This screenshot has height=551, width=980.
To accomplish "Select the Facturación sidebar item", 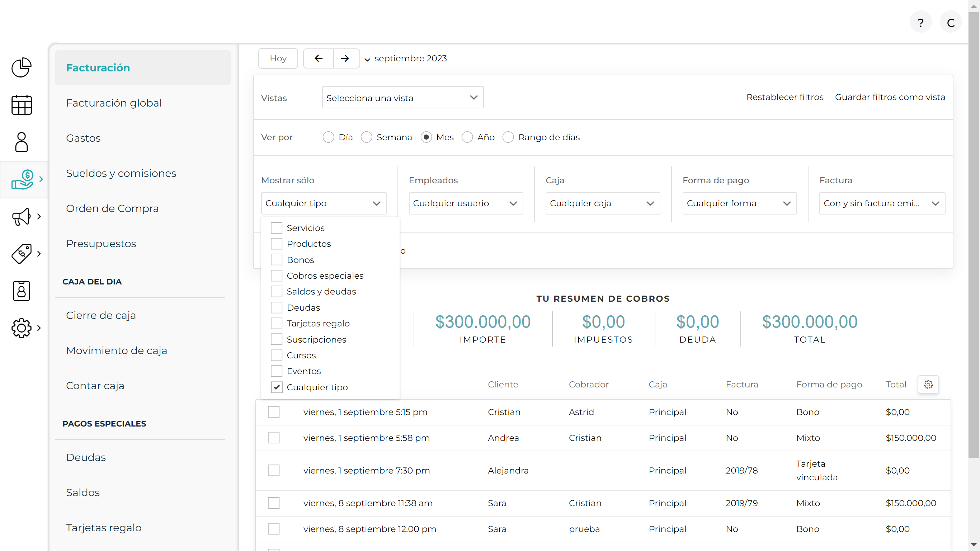I will tap(143, 68).
